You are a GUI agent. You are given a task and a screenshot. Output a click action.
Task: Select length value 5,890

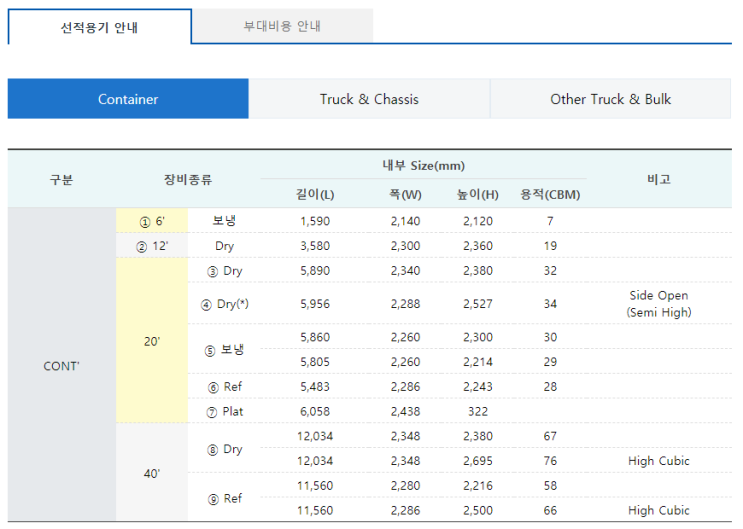coord(315,271)
